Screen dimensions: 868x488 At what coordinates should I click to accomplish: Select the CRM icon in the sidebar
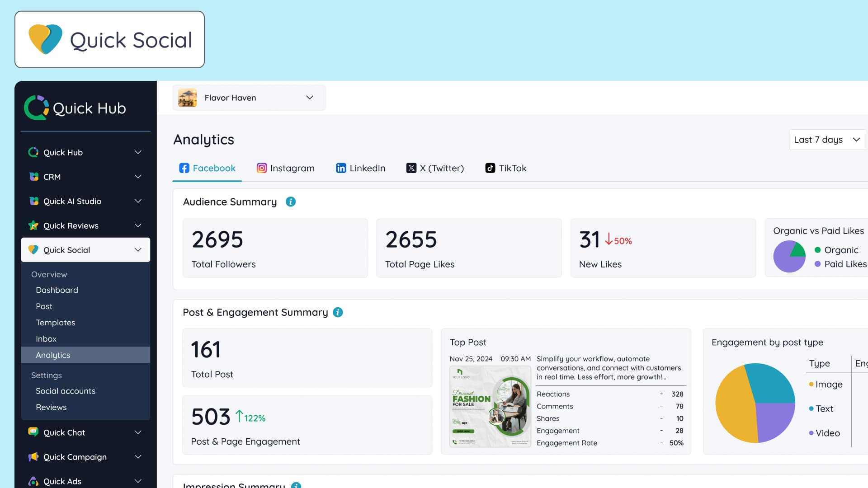[x=34, y=177]
